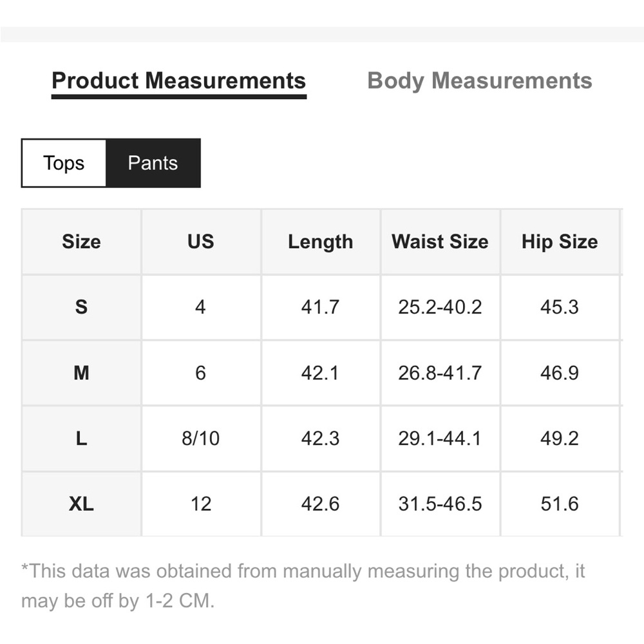This screenshot has width=644, height=644.
Task: Click the Length column header
Action: pyautogui.click(x=321, y=241)
